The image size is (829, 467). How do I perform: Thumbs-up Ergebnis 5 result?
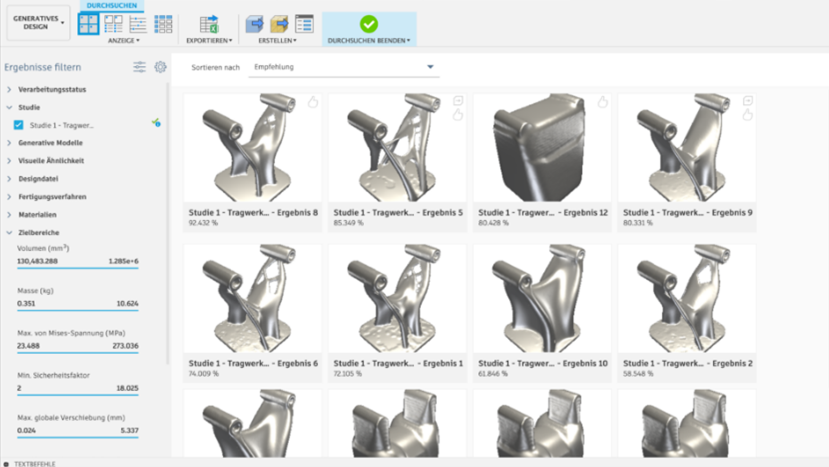(458, 115)
